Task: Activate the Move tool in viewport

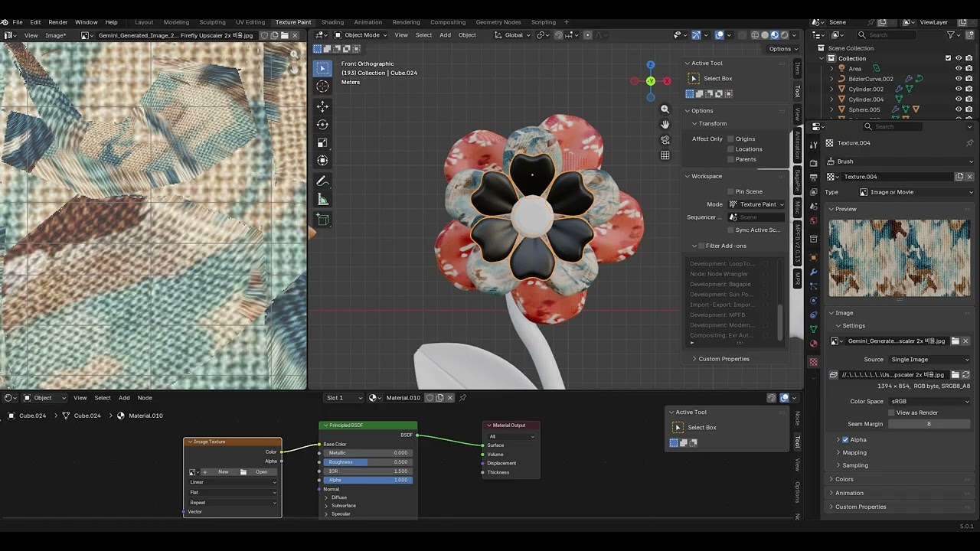Action: pos(322,106)
